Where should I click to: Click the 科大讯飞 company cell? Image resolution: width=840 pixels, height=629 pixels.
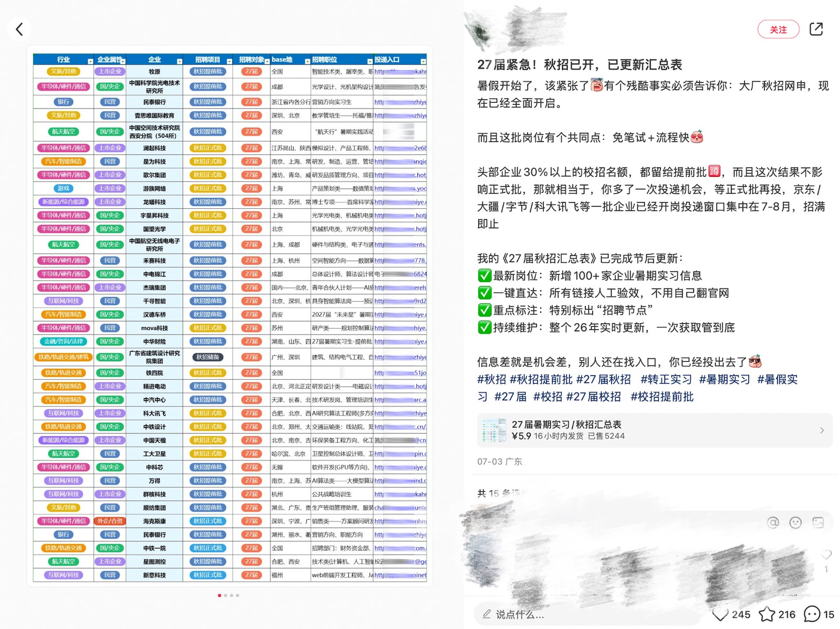154,413
